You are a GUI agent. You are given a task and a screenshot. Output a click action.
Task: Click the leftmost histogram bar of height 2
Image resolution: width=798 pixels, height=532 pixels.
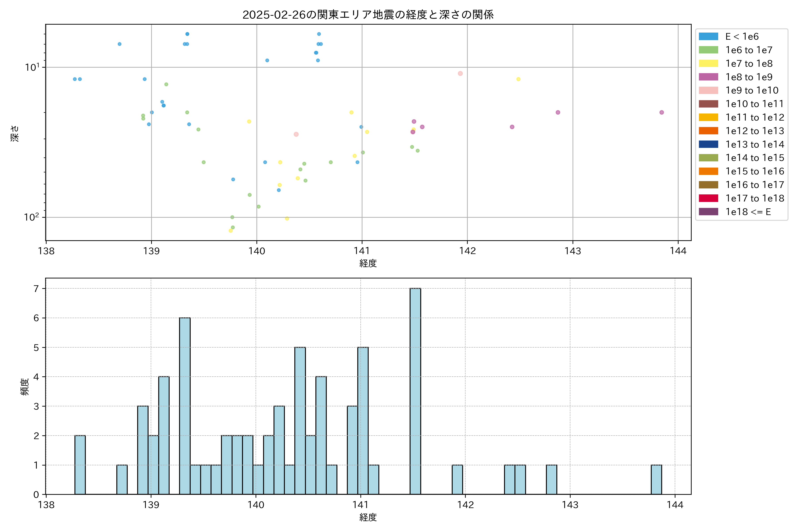(80, 464)
